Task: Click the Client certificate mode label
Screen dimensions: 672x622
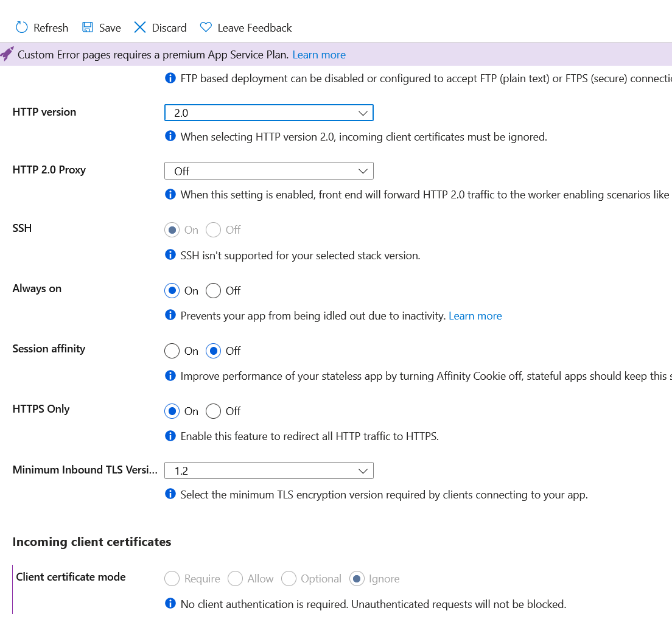Action: [x=71, y=576]
